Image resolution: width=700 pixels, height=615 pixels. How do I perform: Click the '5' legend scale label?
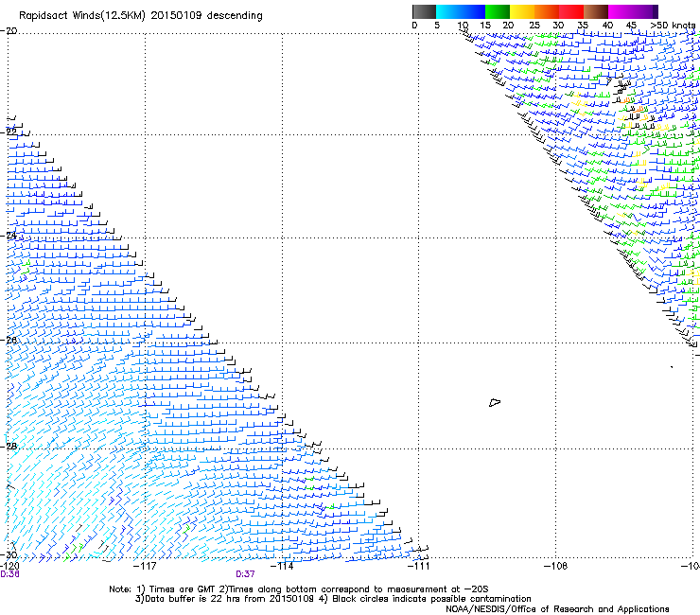coord(437,26)
